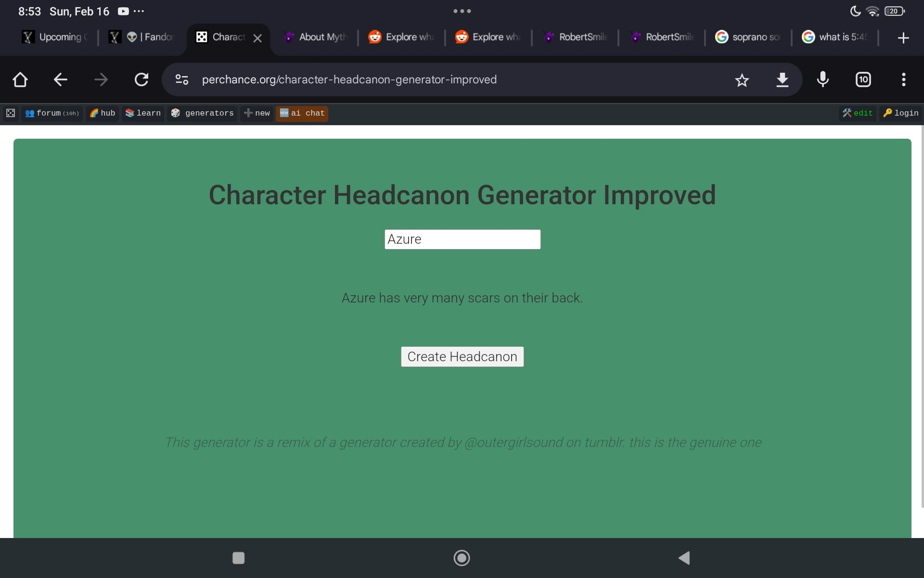The width and height of the screenshot is (924, 578).
Task: Open the ai chat generator link
Action: [x=302, y=113]
